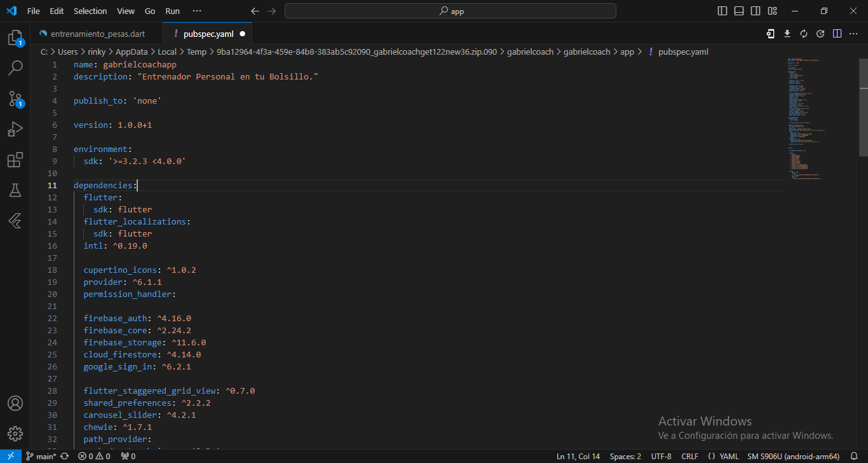Click the version value 1.0.0+1
Image resolution: width=868 pixels, height=463 pixels.
135,125
